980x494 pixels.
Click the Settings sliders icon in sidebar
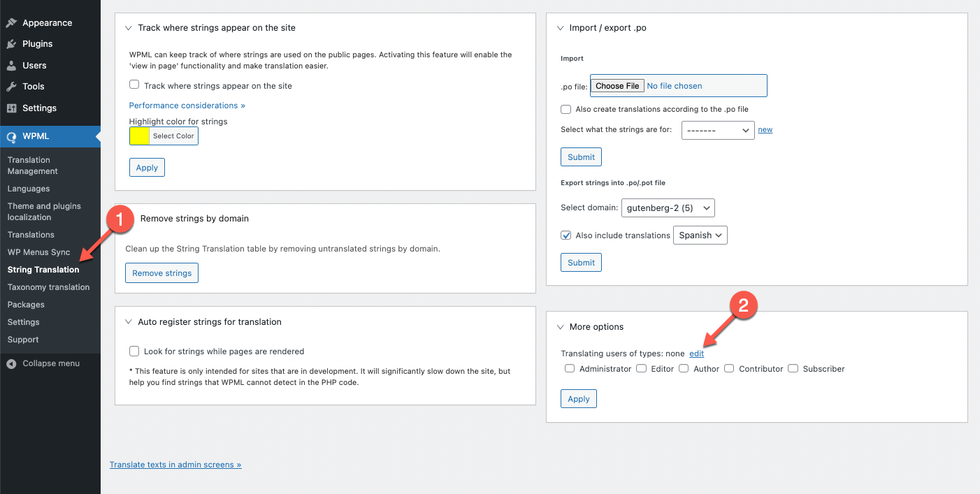pyautogui.click(x=11, y=108)
